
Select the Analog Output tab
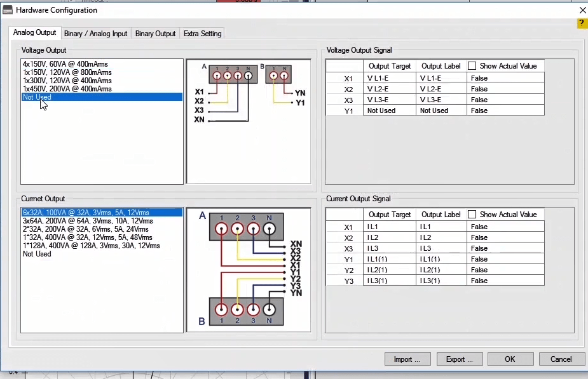click(35, 33)
